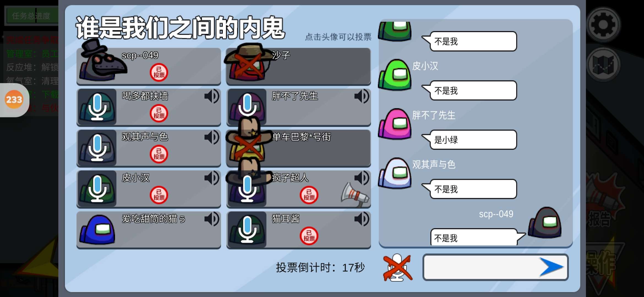The height and width of the screenshot is (297, 644).
Task: Click the megaphone icon on 疯子超人
Action: [x=355, y=195]
